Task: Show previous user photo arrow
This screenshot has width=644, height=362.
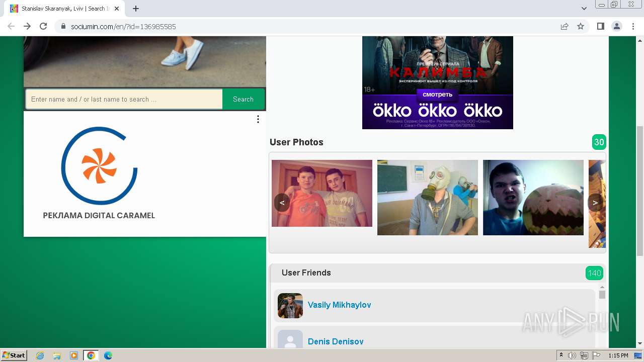Action: (282, 203)
